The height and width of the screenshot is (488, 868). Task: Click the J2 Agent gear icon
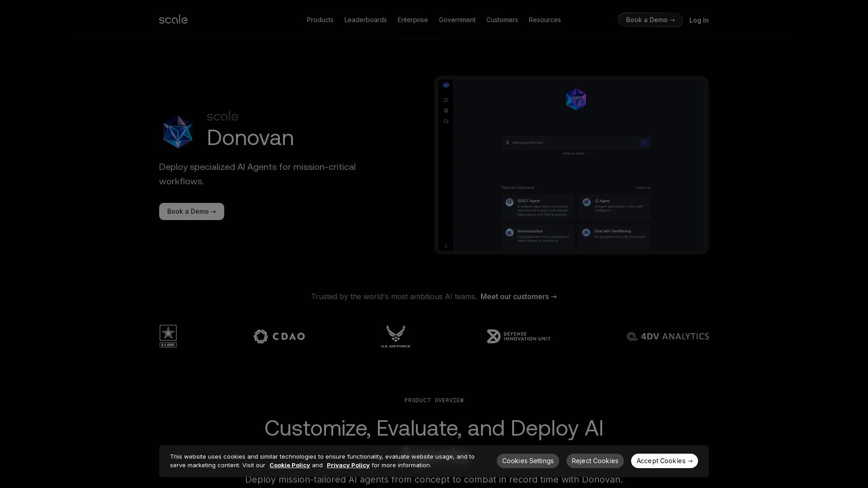point(586,202)
